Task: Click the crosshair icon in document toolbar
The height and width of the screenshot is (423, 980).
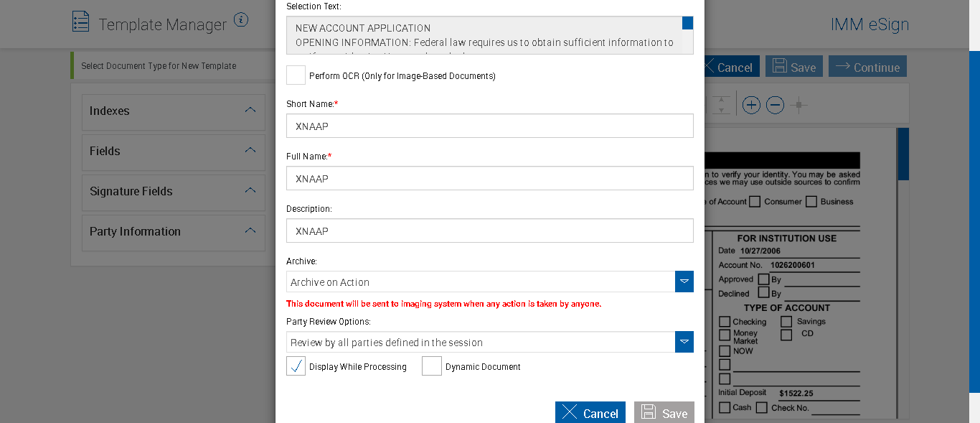Action: click(798, 106)
